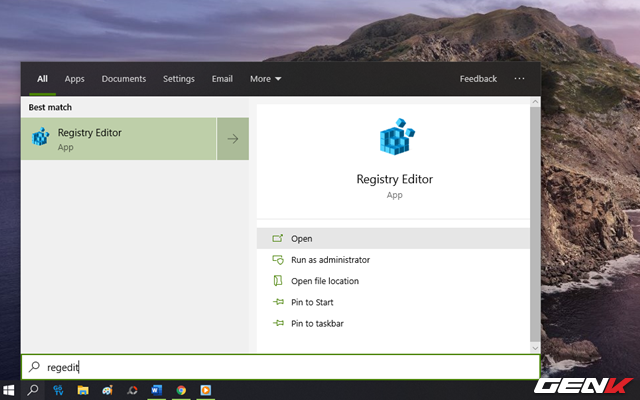This screenshot has height=400, width=640.
Task: Switch to the Email search tab
Action: [222, 79]
